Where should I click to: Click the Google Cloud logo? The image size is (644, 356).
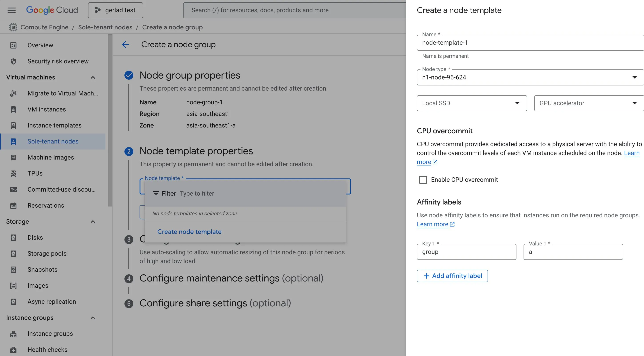[x=52, y=10]
